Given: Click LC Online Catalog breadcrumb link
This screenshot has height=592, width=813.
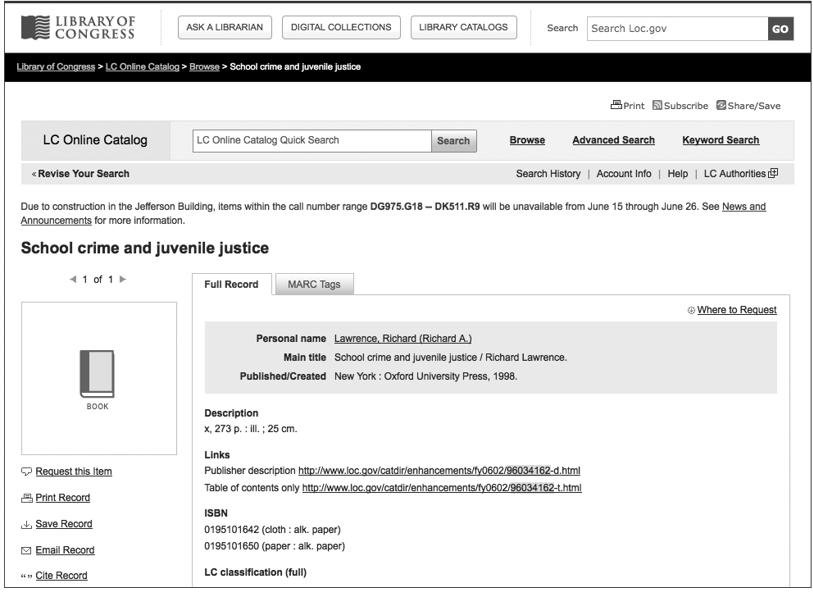Looking at the screenshot, I should (142, 66).
